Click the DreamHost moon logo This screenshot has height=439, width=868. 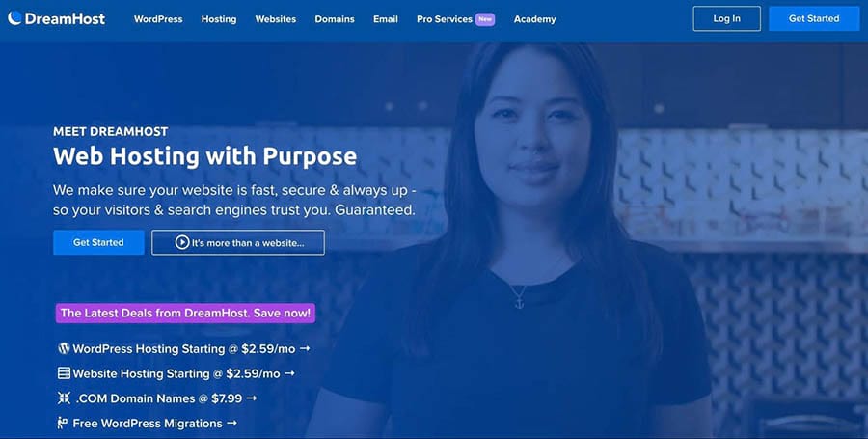[x=14, y=18]
